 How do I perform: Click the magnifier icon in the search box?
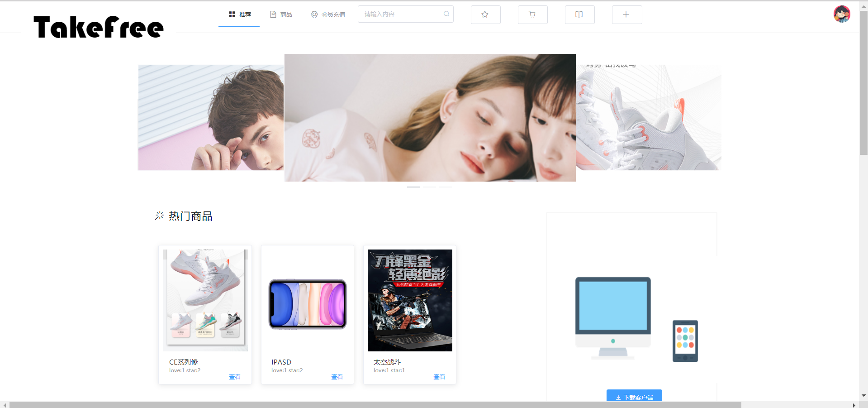pos(446,14)
